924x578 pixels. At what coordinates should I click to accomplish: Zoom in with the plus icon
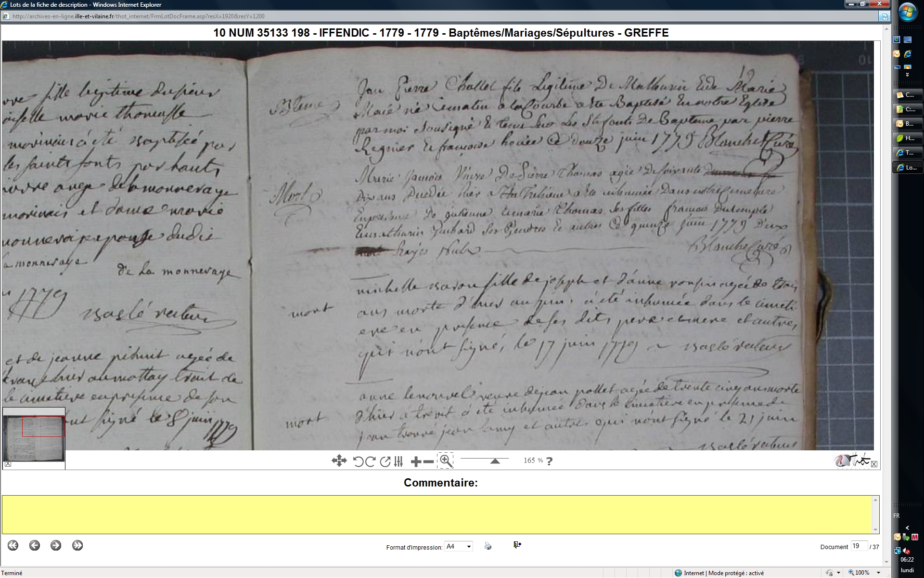tap(416, 461)
